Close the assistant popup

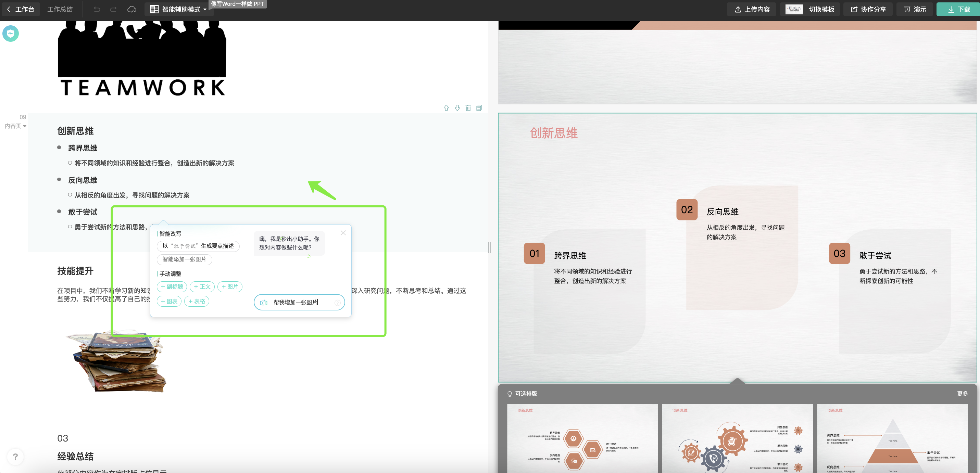click(343, 233)
